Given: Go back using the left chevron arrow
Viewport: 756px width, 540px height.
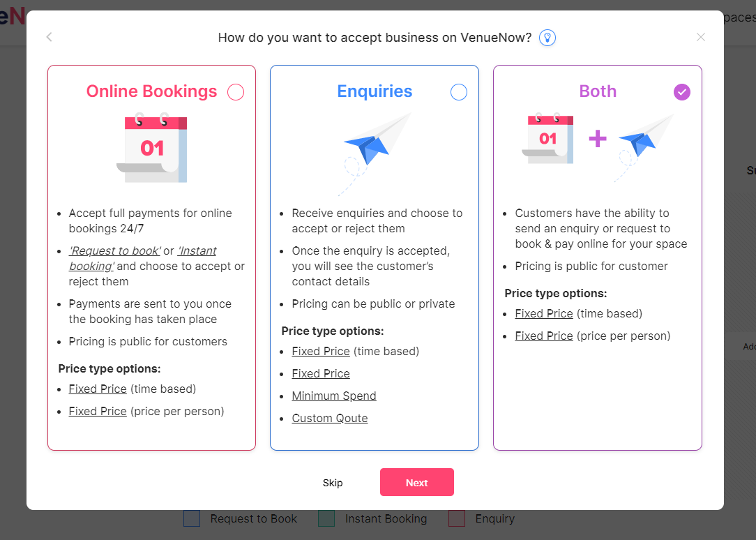Looking at the screenshot, I should click(50, 37).
